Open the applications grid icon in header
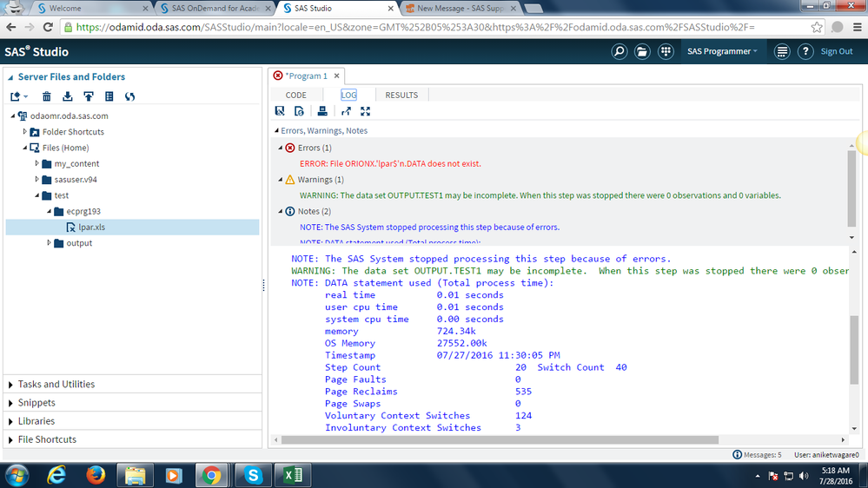The height and width of the screenshot is (488, 868). click(666, 51)
